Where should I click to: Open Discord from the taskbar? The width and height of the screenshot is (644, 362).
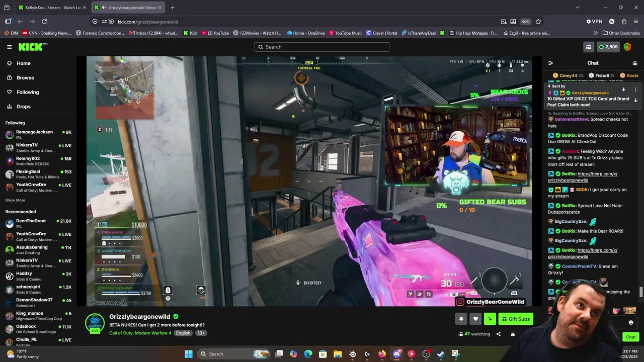point(396,354)
